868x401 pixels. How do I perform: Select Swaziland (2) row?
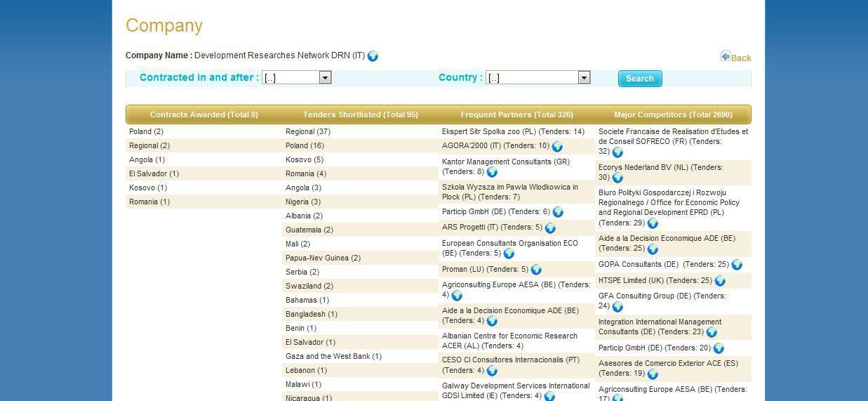[x=360, y=286]
